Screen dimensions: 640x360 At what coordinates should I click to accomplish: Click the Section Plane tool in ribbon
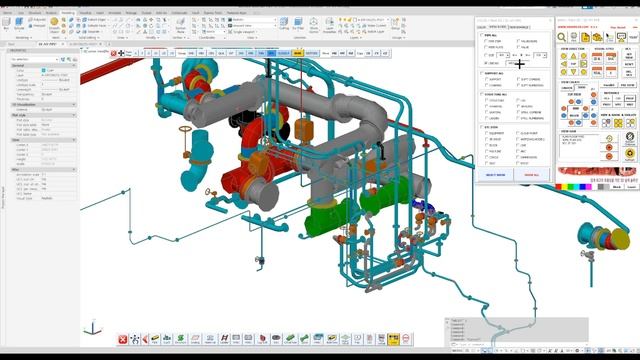pos(180,24)
